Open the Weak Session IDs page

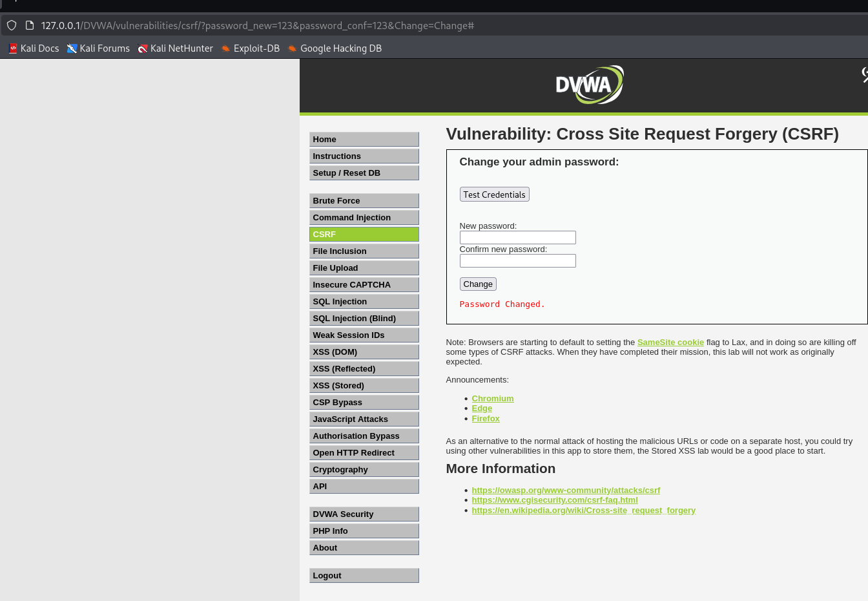coord(364,335)
